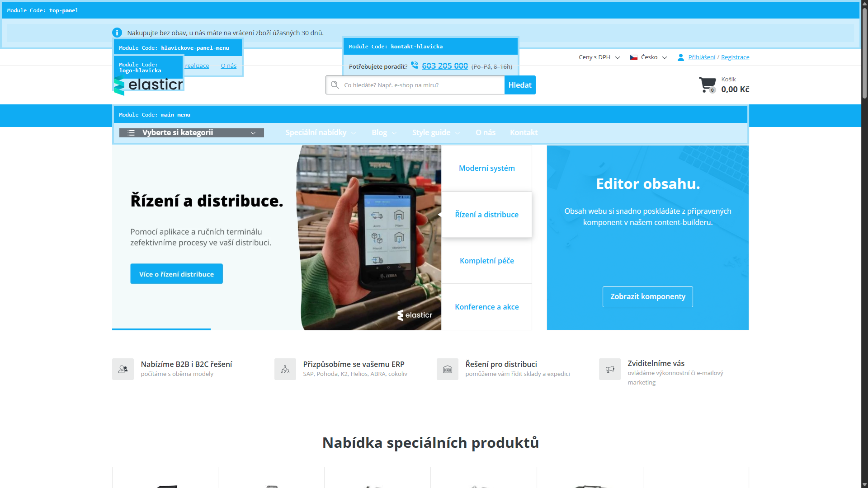Click the phone icon beside 603 205 000

pos(415,66)
